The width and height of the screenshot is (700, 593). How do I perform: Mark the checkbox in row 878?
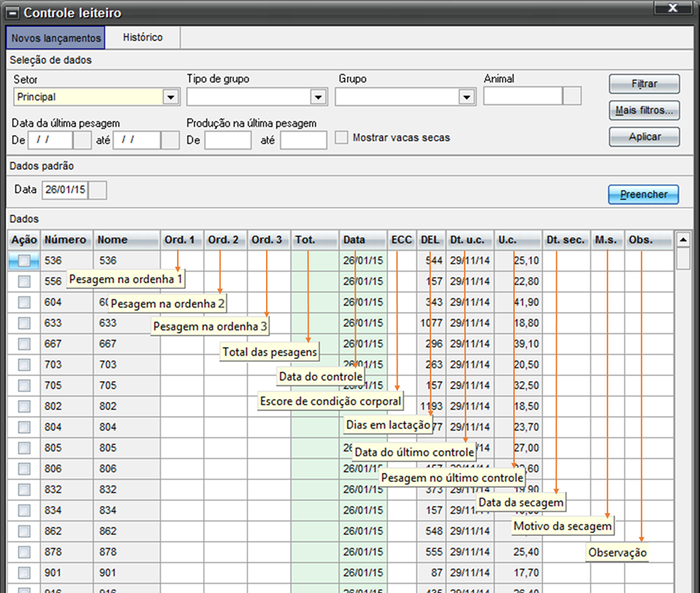[x=24, y=552]
